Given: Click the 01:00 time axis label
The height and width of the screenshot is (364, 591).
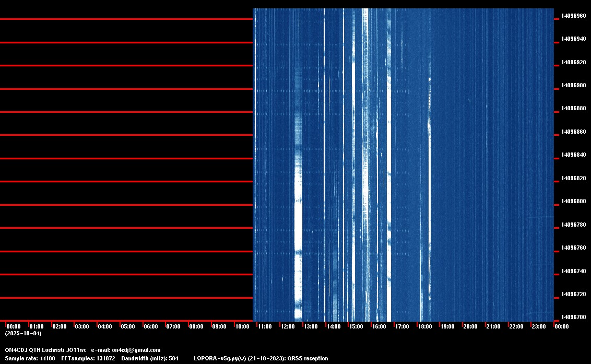Looking at the screenshot, I should [37, 326].
